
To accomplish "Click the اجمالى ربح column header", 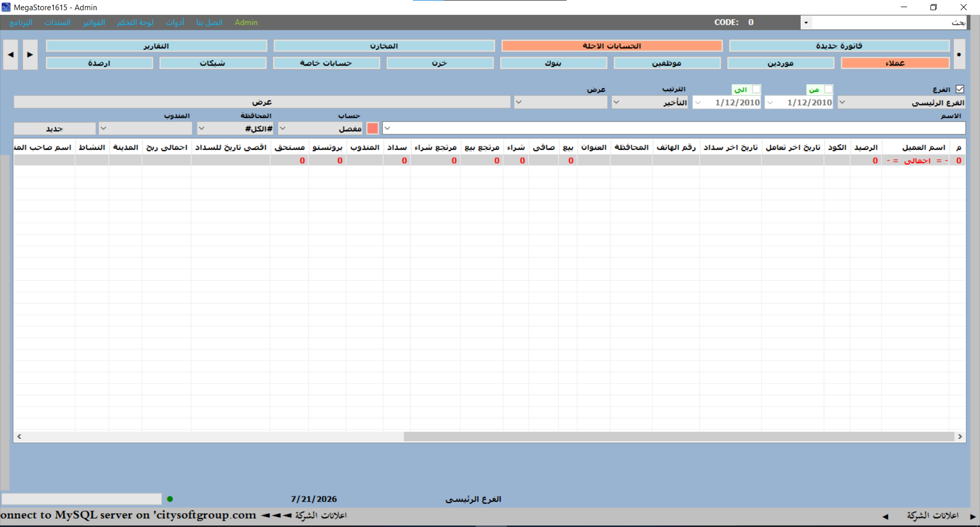I will 167,147.
